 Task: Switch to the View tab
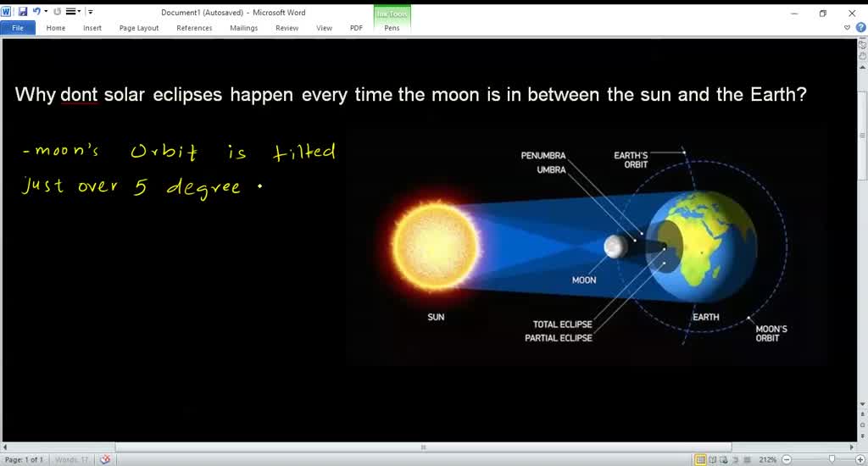click(x=325, y=28)
